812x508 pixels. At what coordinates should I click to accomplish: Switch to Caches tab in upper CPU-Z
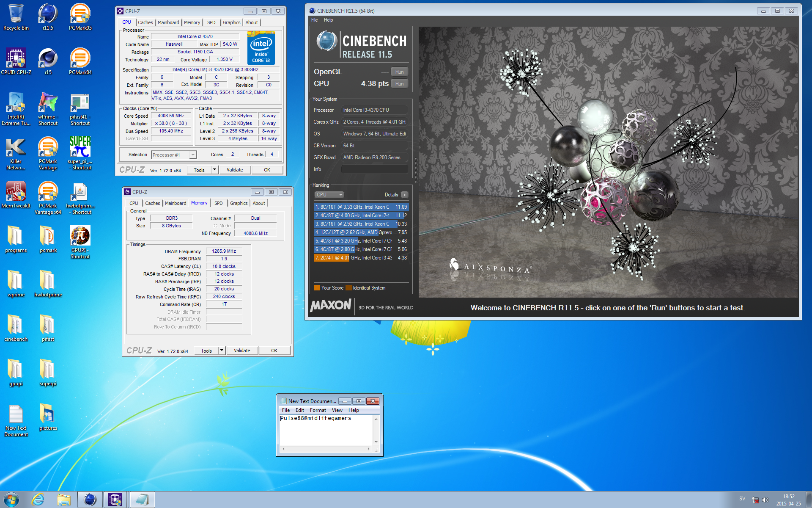pyautogui.click(x=145, y=22)
